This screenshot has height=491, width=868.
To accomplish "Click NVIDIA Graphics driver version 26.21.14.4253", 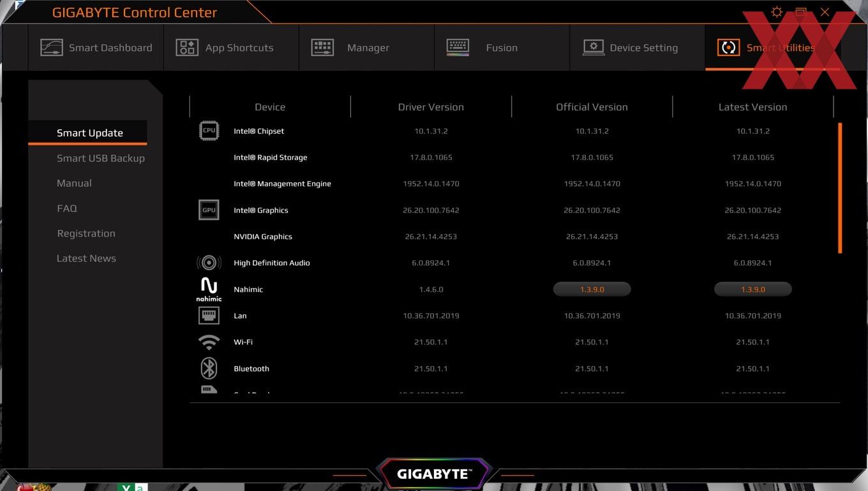I will coord(431,237).
